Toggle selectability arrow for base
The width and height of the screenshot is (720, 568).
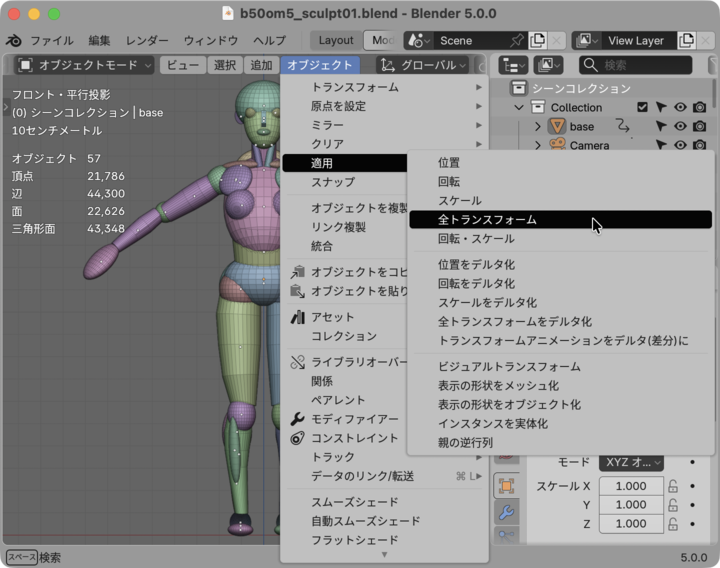[661, 126]
